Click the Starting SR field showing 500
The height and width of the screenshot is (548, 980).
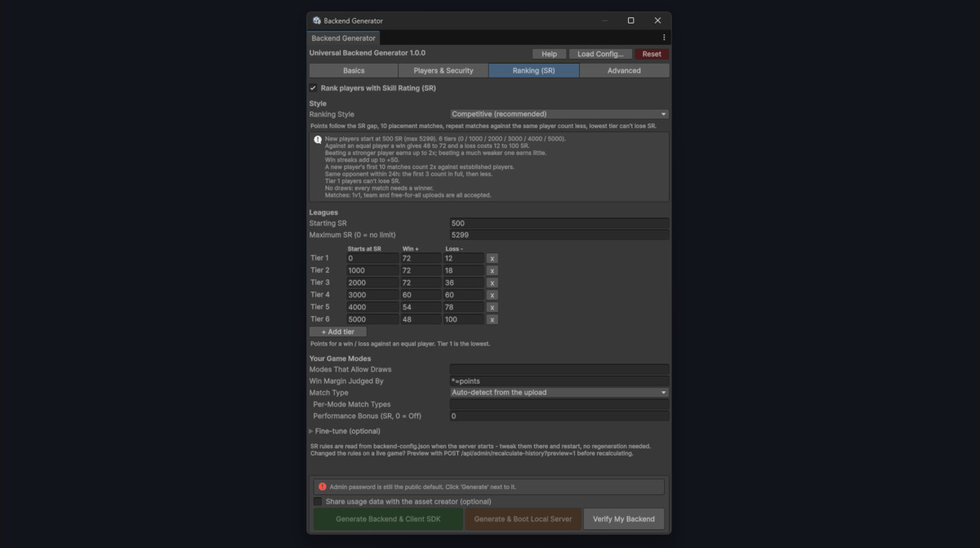tap(559, 224)
